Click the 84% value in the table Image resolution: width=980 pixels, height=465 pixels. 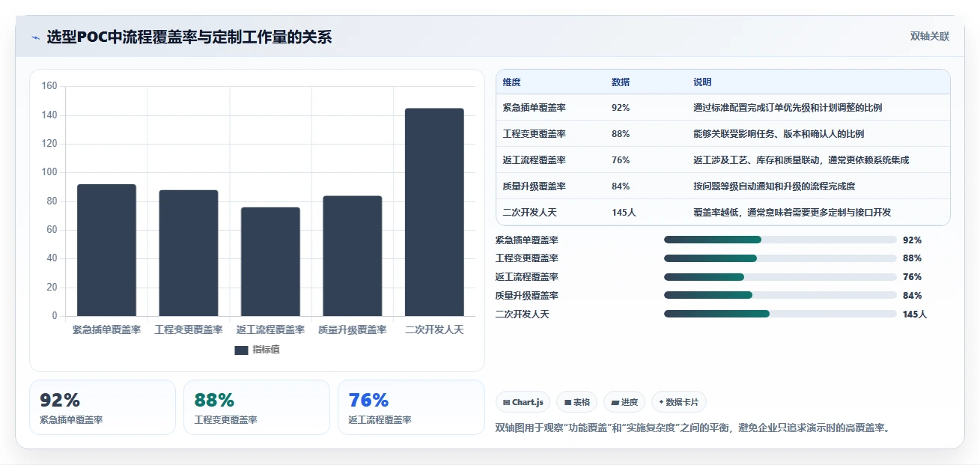click(x=621, y=186)
